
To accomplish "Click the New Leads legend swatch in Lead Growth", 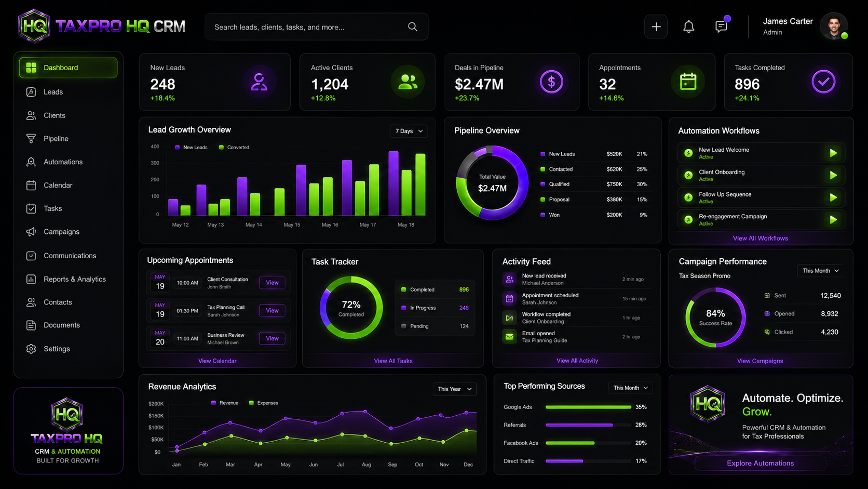I will (x=178, y=148).
